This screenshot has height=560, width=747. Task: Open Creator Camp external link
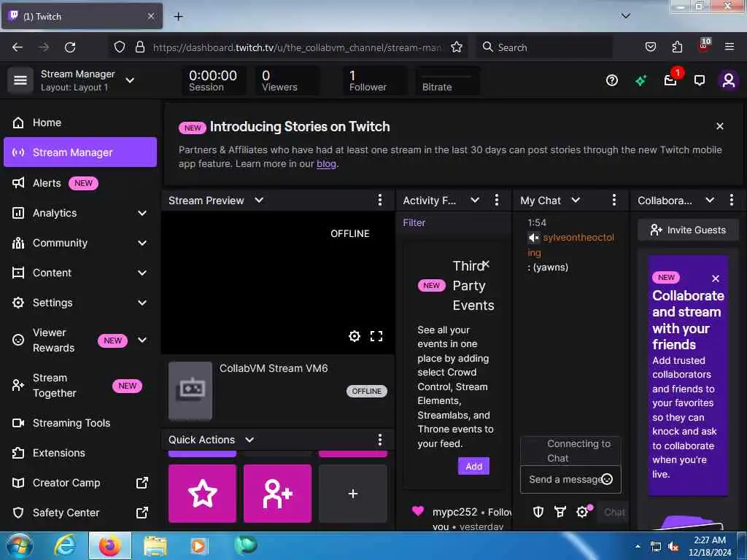pos(80,483)
